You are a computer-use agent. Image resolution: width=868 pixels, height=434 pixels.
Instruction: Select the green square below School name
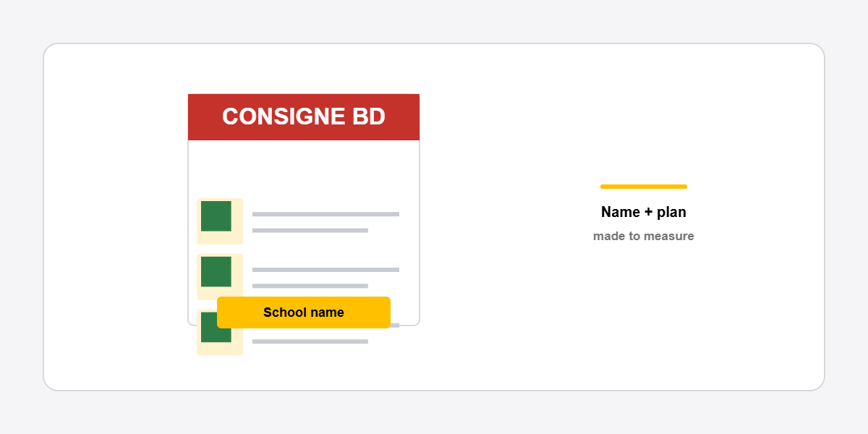[x=216, y=336]
